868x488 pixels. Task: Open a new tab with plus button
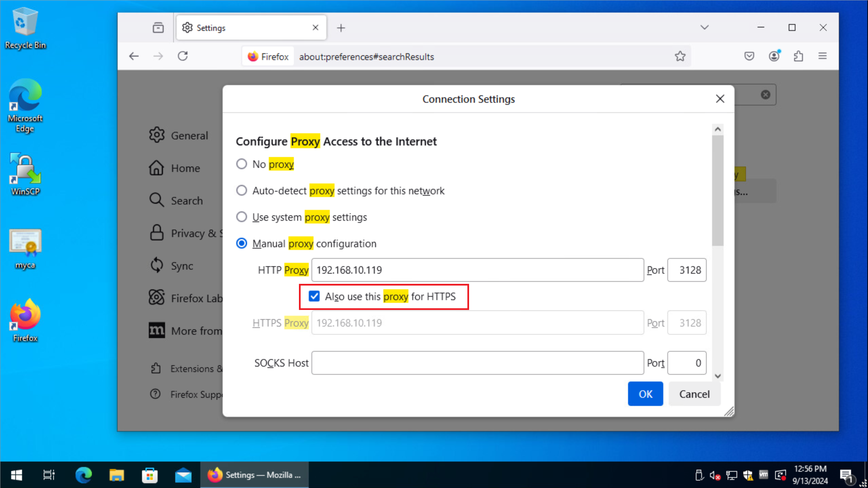coord(341,28)
